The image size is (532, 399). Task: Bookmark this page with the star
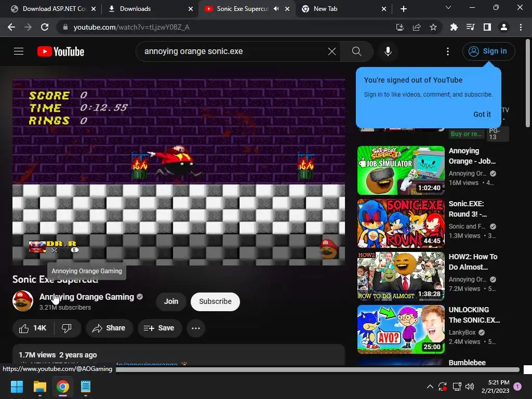pos(433,27)
